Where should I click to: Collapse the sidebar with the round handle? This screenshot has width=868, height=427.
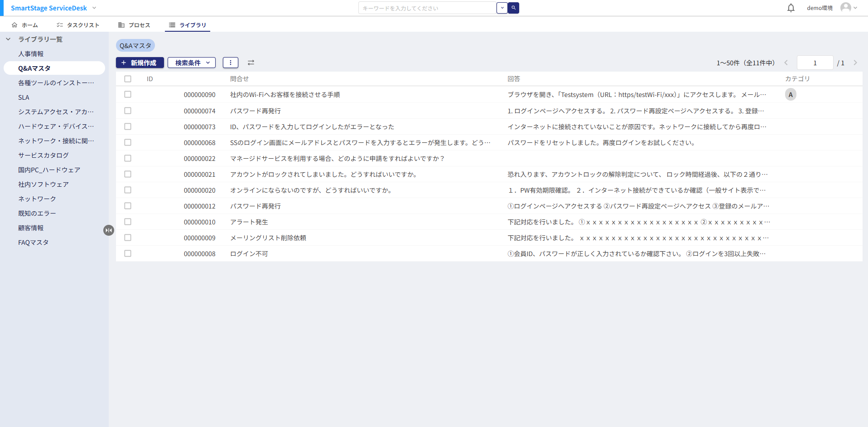coord(109,230)
